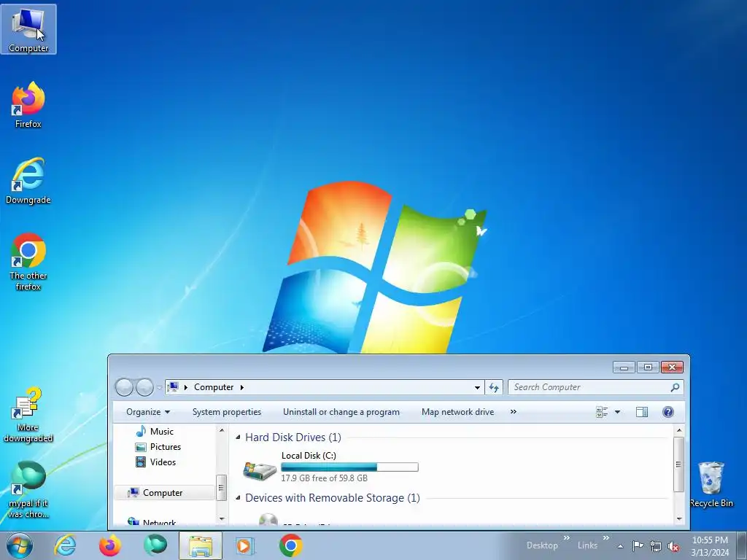Screen dimensions: 747x560
Task: Toggle the preview pane
Action: pyautogui.click(x=642, y=412)
